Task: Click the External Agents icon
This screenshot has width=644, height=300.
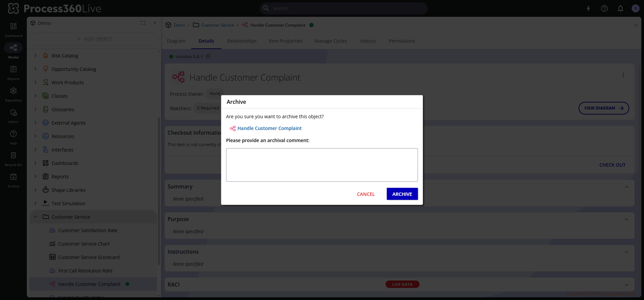Action: (x=46, y=123)
